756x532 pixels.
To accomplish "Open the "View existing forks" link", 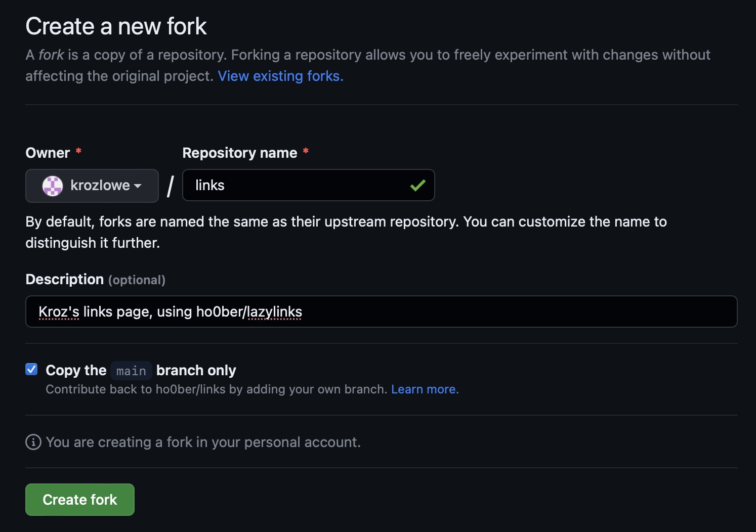I will (x=280, y=76).
